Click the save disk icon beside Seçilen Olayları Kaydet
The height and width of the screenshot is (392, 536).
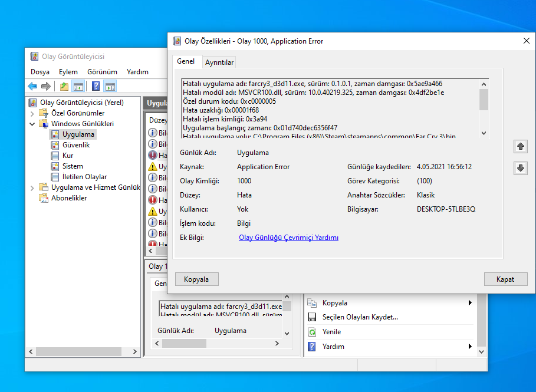[x=312, y=317]
